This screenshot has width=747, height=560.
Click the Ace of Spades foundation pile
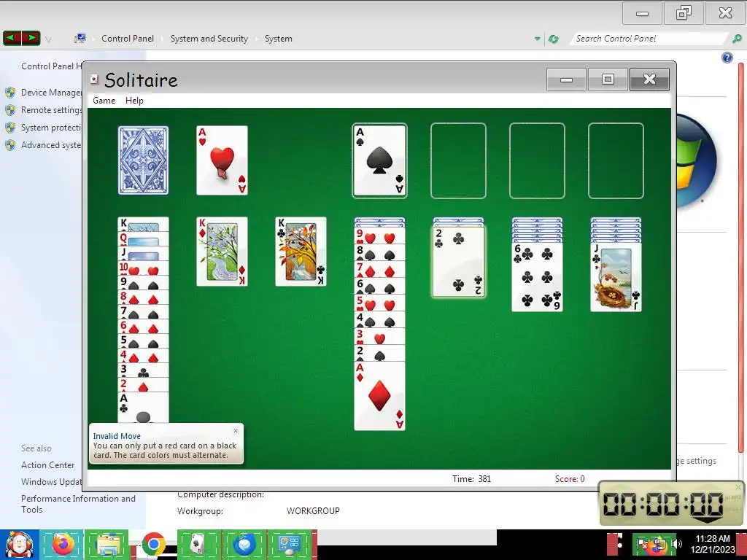(379, 160)
